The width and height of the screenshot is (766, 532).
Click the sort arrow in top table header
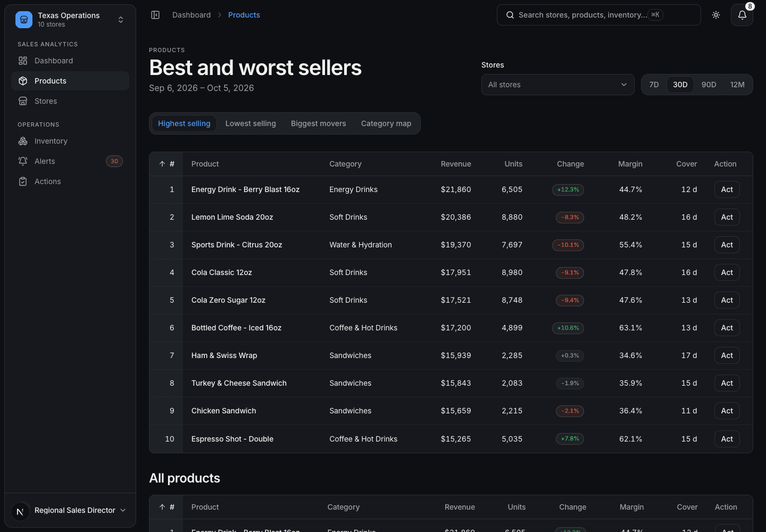(162, 164)
